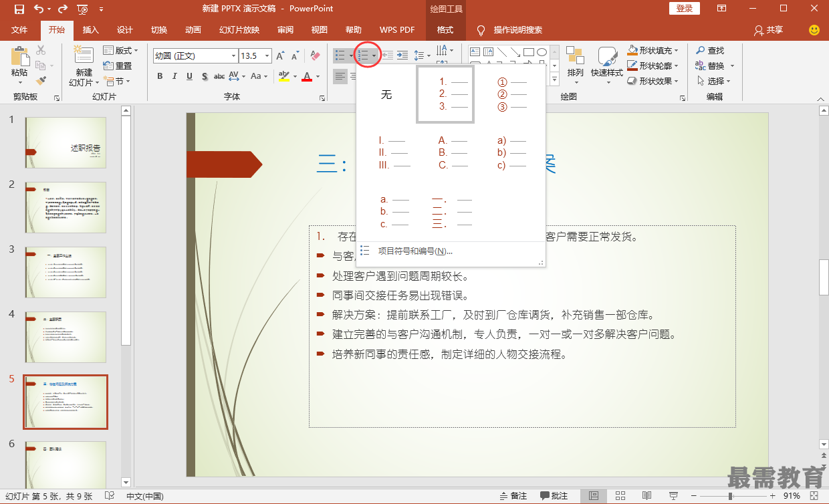Viewport: 829px width, 504px height.
Task: Switch to the 插入 (Insert) ribbon tab
Action: point(90,29)
